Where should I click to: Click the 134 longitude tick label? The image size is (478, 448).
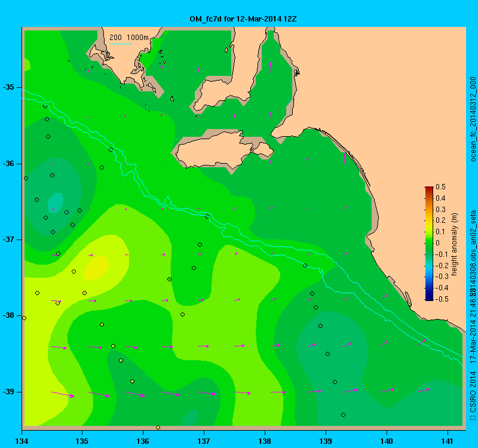22,441
